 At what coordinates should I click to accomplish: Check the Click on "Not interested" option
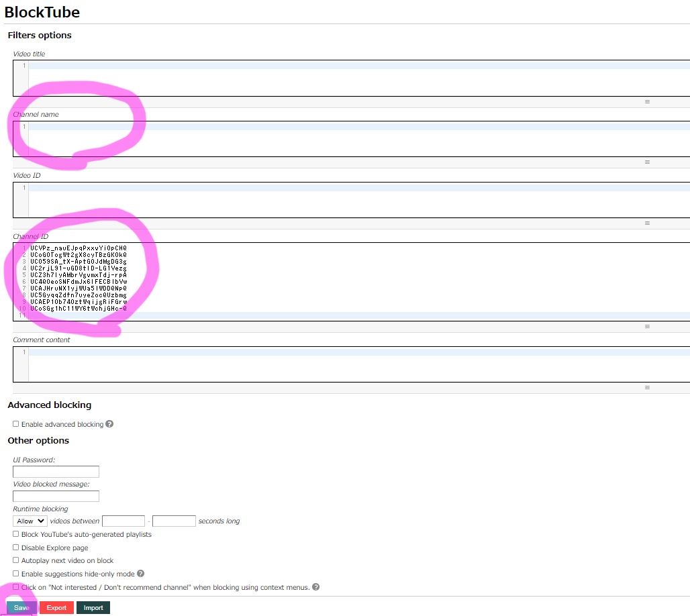point(16,587)
